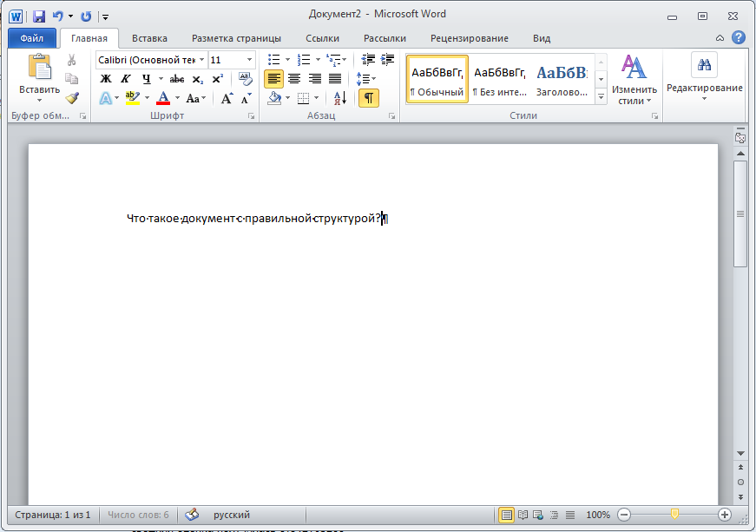Click the proofing check icon in status bar

click(193, 515)
